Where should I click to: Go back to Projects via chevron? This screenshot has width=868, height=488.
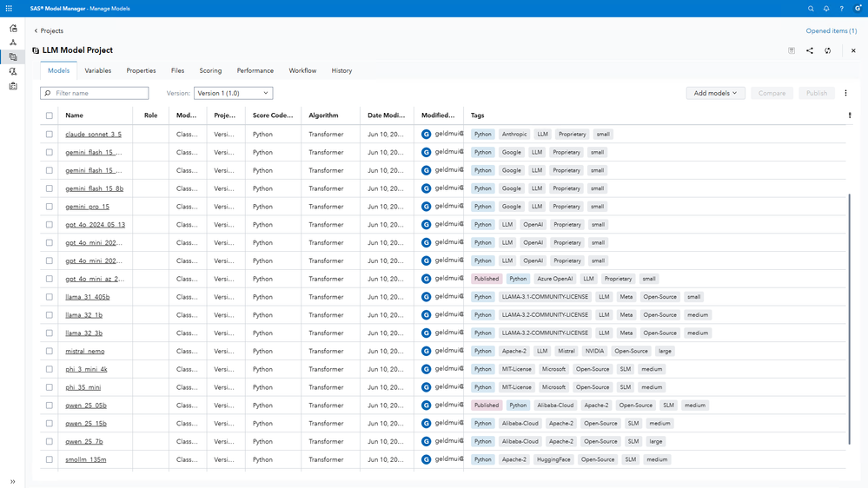coord(36,31)
